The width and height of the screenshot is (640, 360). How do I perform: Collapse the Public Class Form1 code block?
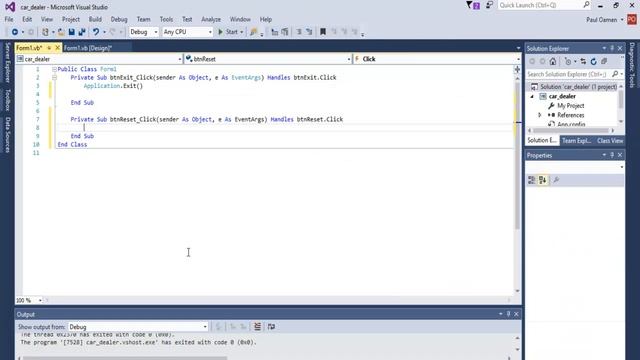click(54, 69)
